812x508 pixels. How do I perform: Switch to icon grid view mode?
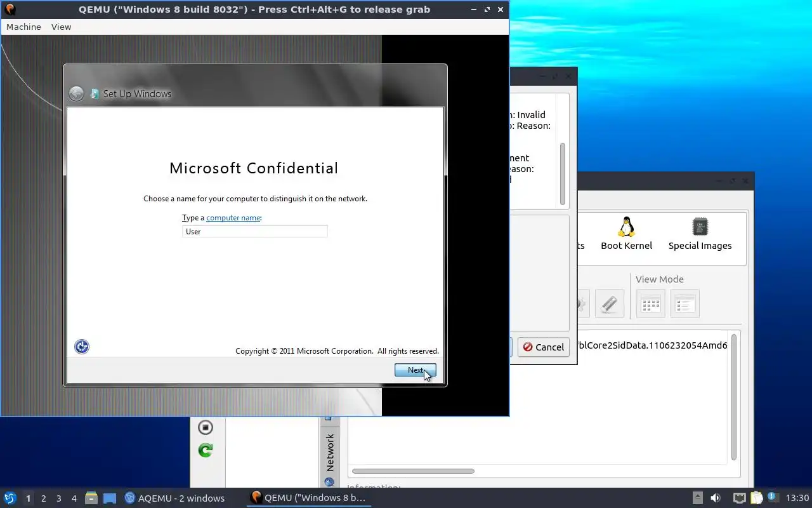click(651, 304)
